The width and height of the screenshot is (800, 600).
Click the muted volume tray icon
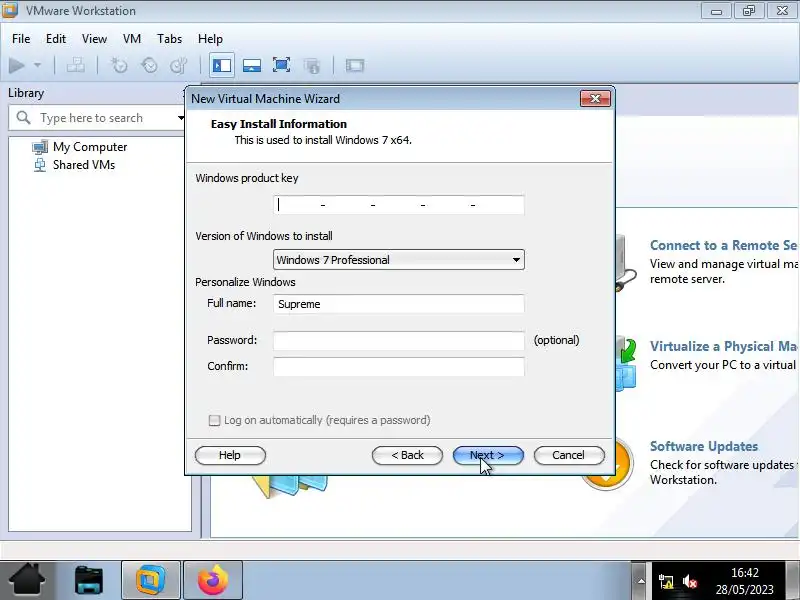tap(690, 581)
